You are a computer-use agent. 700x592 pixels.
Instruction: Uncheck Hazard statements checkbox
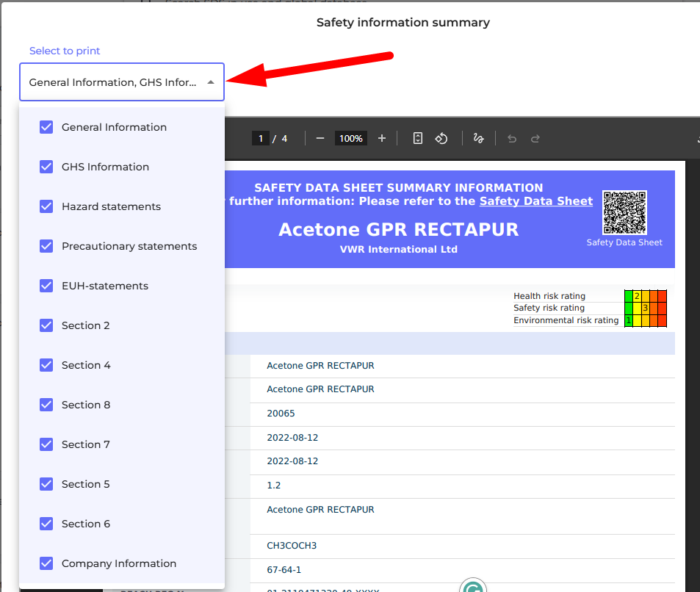click(x=46, y=206)
